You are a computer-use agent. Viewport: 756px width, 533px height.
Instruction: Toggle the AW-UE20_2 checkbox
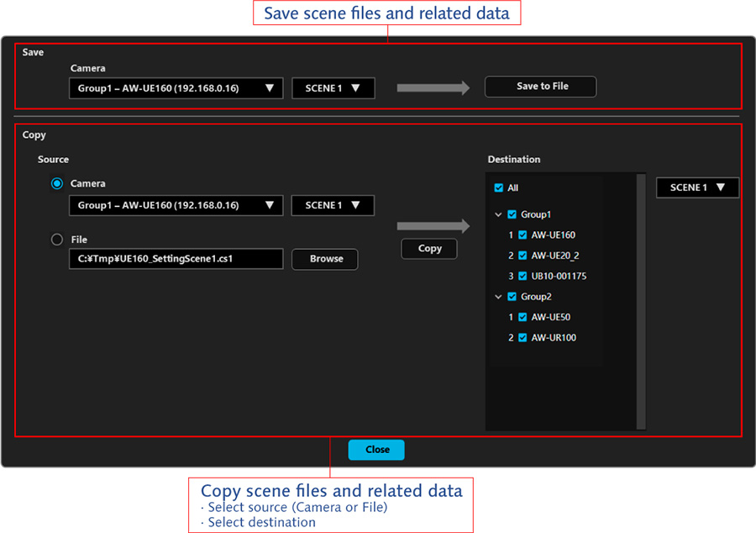point(522,256)
